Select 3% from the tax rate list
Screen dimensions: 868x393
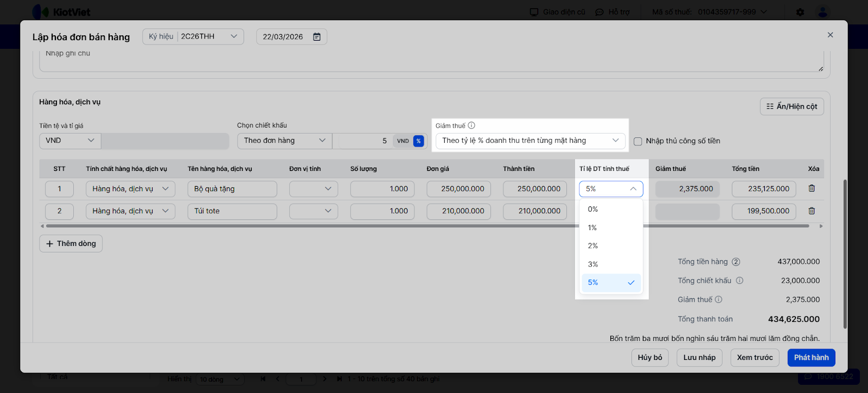click(593, 264)
